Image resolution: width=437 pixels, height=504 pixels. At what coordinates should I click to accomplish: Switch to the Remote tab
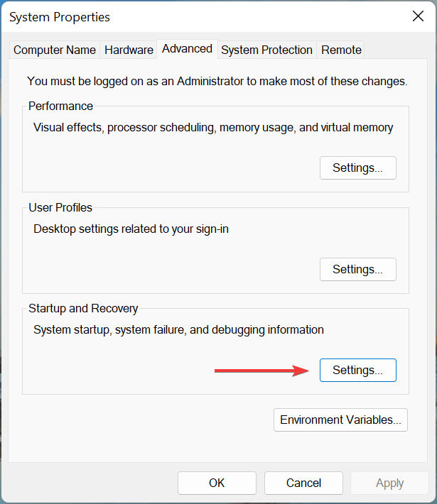[x=341, y=50]
